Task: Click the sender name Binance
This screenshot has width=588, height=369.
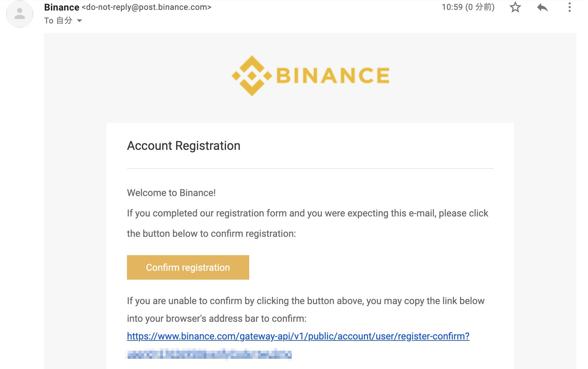Action: (62, 7)
